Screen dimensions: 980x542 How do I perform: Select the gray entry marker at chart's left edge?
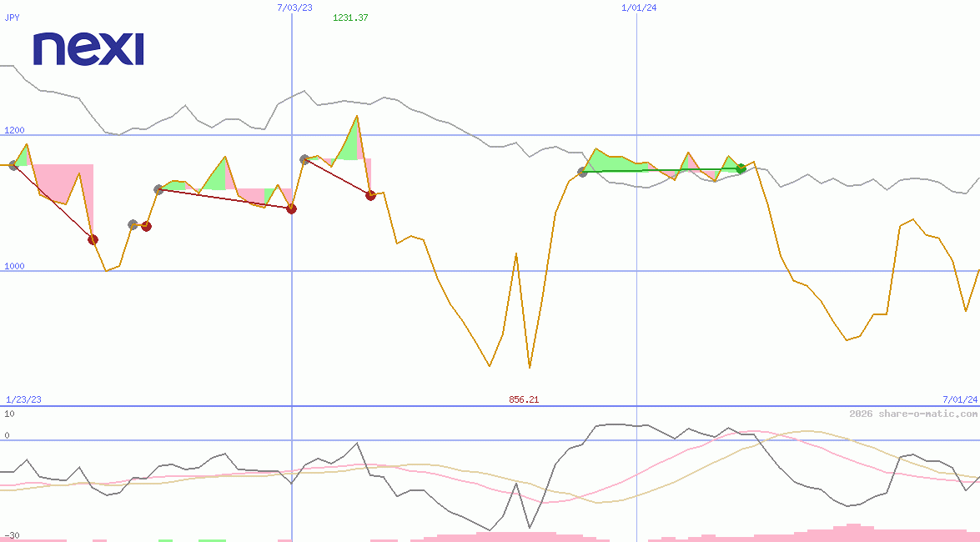[13, 166]
